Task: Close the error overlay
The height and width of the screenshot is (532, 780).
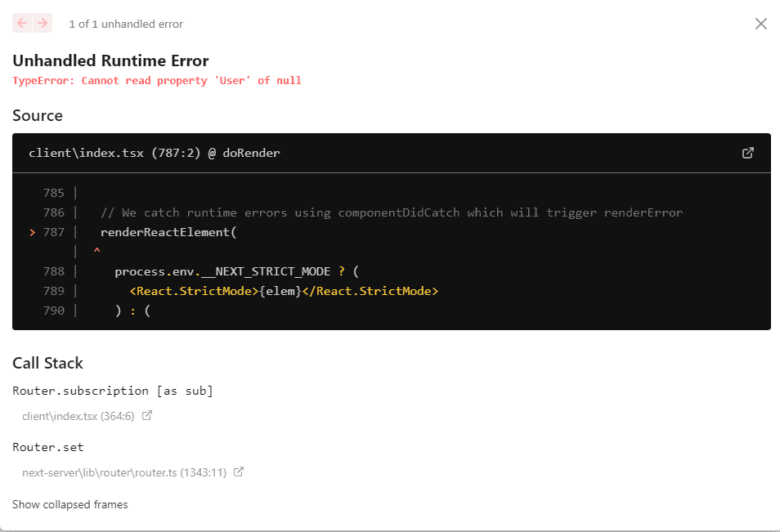Action: pyautogui.click(x=760, y=24)
